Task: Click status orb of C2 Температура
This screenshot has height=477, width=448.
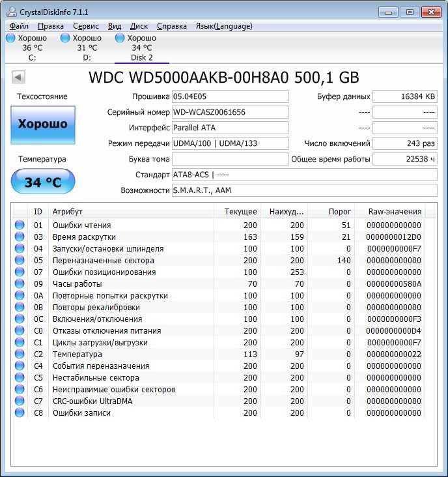Action: point(20,354)
